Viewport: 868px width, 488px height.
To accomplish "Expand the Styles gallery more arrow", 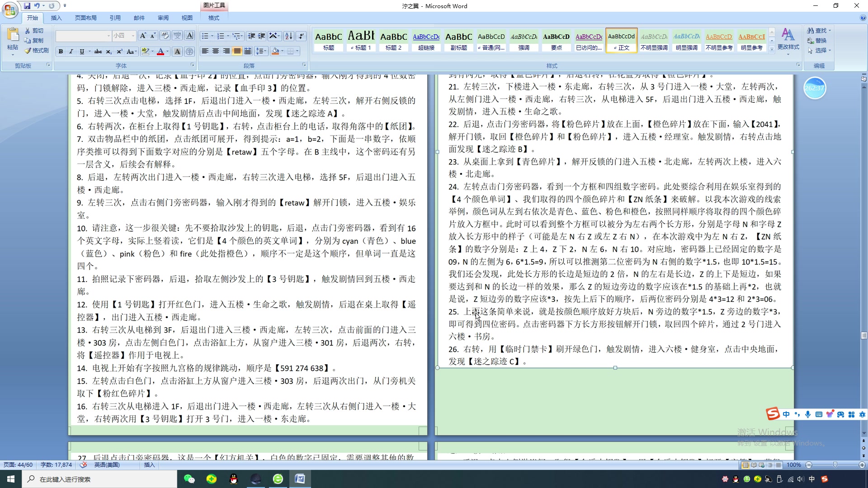I will click(x=772, y=50).
